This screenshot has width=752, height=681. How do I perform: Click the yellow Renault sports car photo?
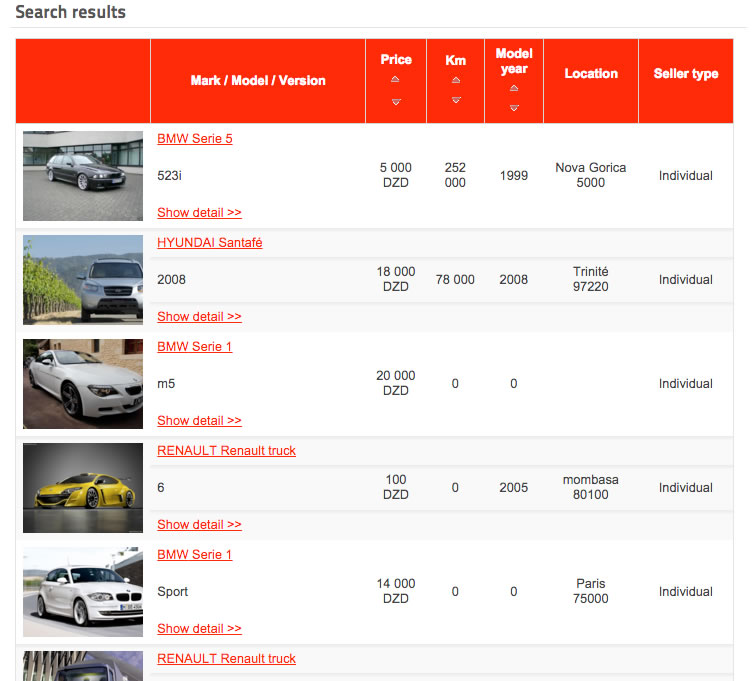pos(83,488)
